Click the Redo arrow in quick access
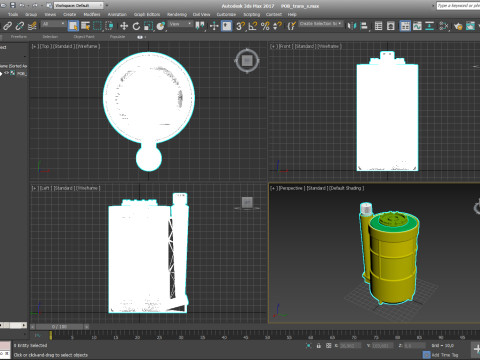The image size is (480, 360). click(35, 5)
